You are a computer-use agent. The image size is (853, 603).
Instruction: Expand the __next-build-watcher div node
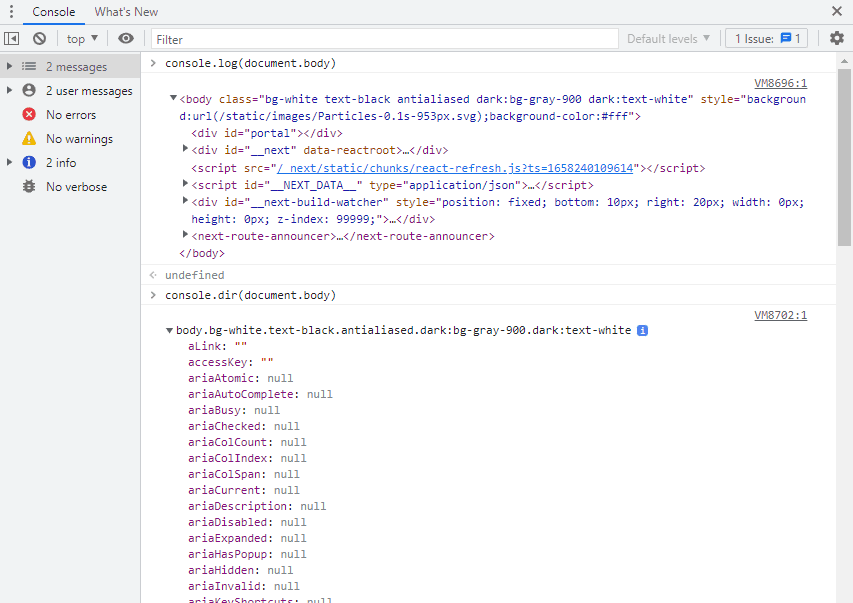click(185, 201)
